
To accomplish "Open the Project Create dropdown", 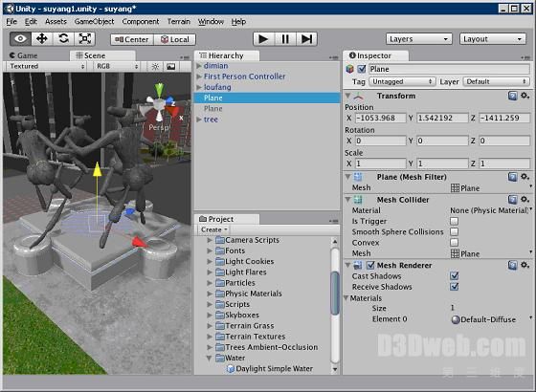I will click(214, 229).
